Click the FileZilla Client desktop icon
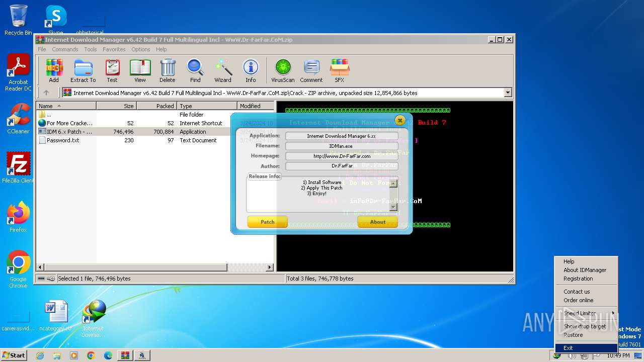 point(18,167)
